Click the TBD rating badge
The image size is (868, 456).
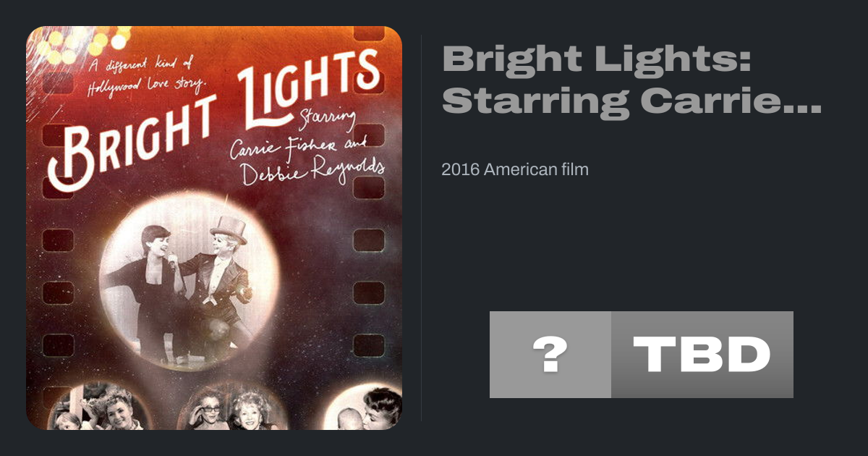(702, 355)
